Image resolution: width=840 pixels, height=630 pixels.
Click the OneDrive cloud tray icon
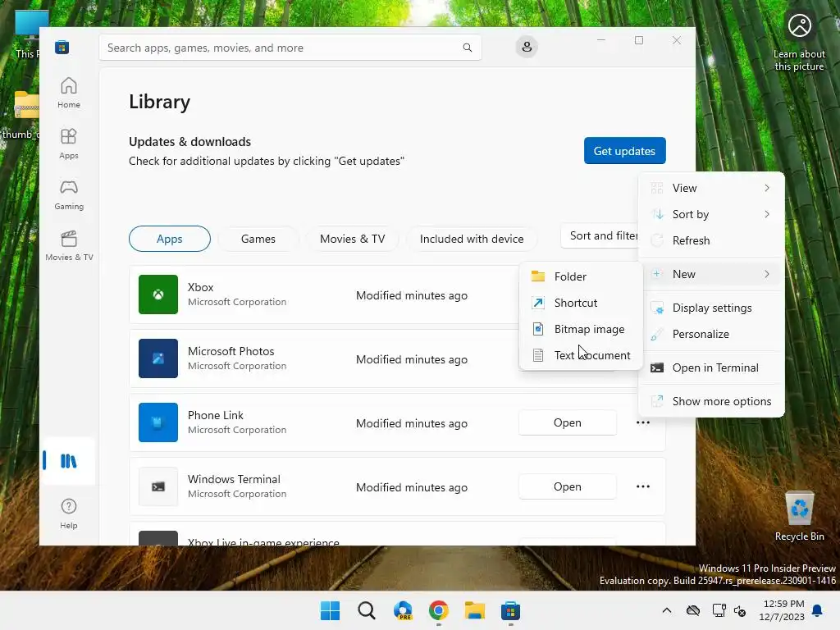click(692, 610)
